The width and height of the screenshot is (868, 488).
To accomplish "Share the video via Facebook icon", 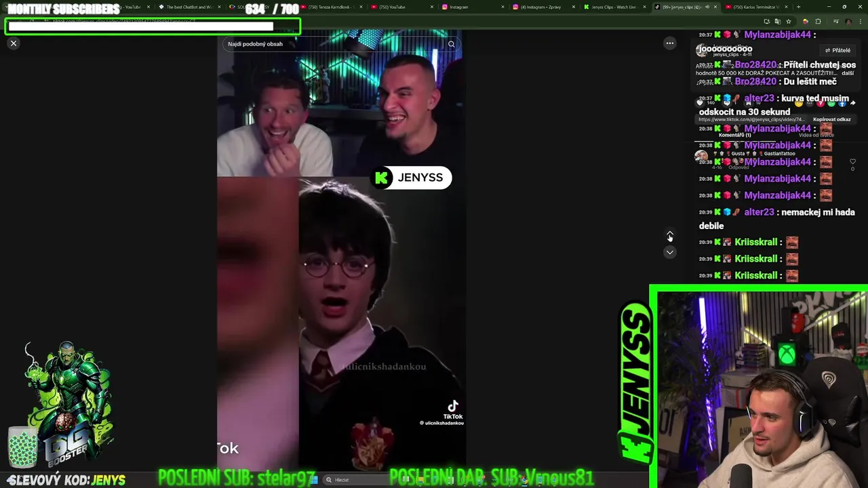I will [x=842, y=103].
